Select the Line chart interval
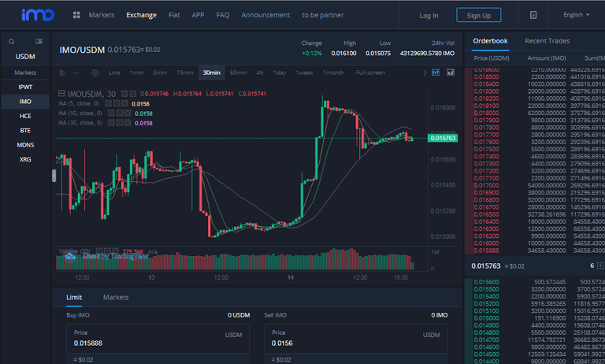The width and height of the screenshot is (605, 364). [x=114, y=72]
